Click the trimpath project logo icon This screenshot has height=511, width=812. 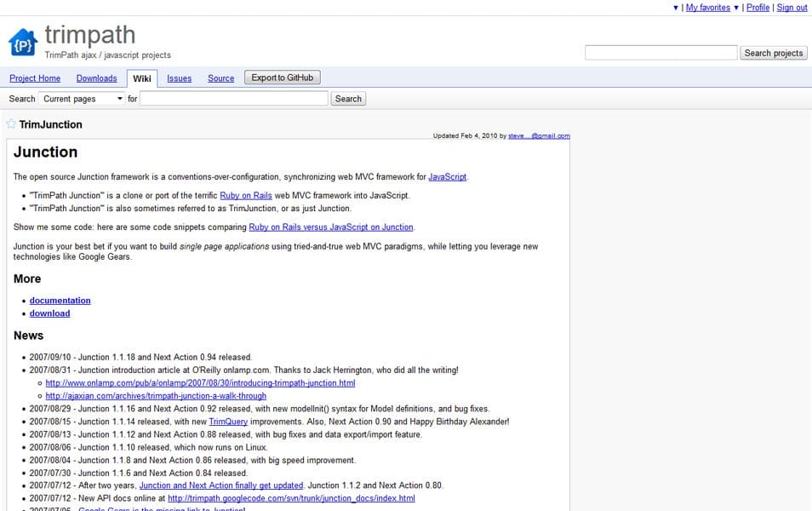click(x=23, y=43)
